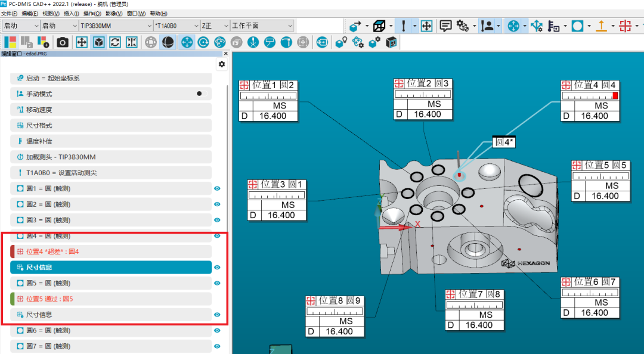Toggle visibility eye for 圆1

pos(217,188)
